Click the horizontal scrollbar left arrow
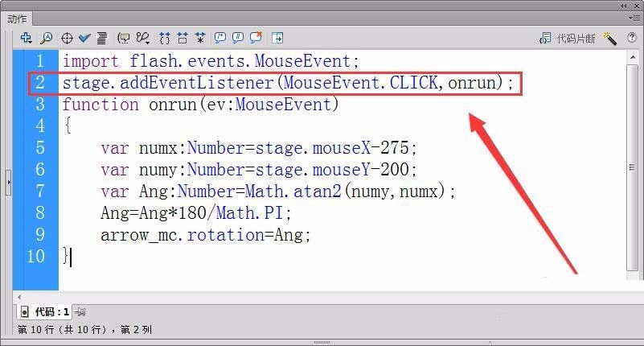This screenshot has width=644, height=346. click(19, 296)
